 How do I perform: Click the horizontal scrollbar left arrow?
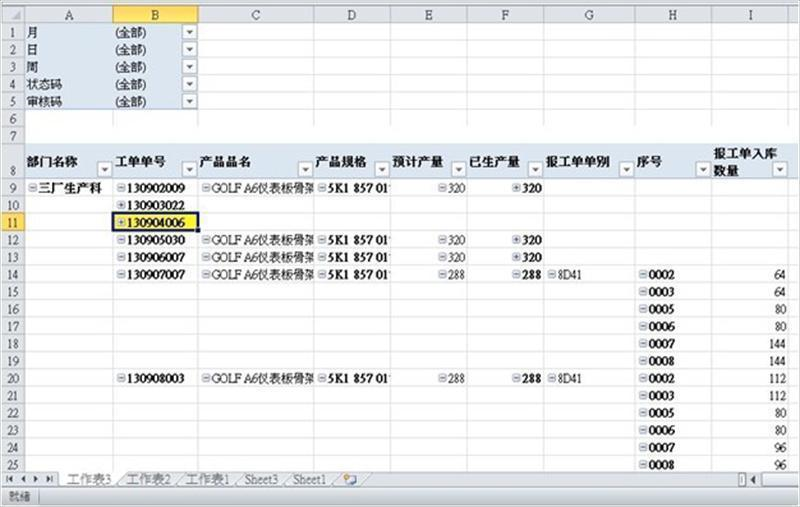tap(753, 479)
